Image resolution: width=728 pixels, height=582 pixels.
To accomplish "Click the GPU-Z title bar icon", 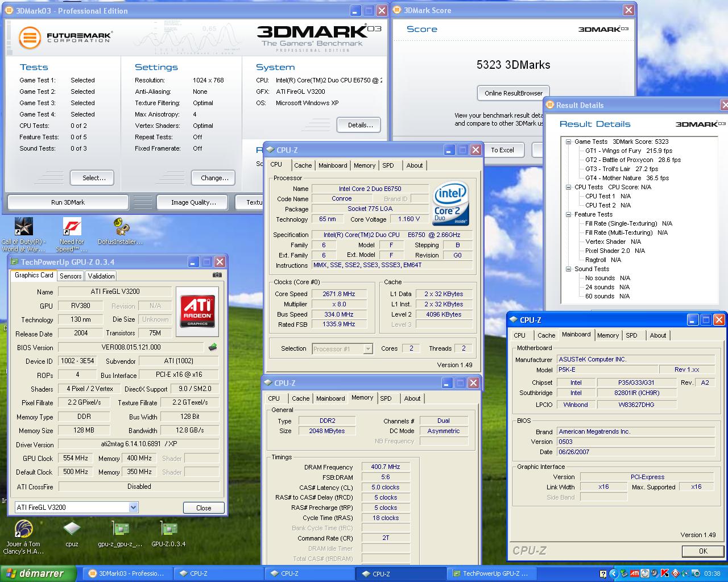I will coord(14,261).
